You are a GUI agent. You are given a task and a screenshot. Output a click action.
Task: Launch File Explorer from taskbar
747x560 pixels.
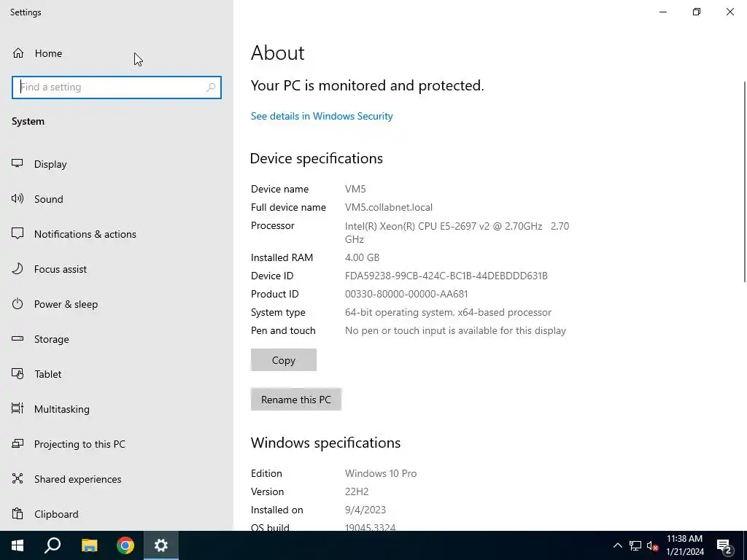click(x=89, y=545)
